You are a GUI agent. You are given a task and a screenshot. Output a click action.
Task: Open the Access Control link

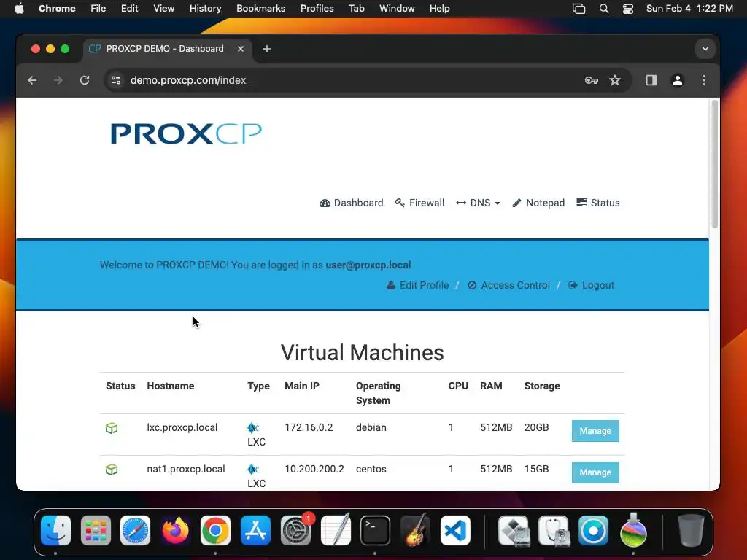(508, 285)
